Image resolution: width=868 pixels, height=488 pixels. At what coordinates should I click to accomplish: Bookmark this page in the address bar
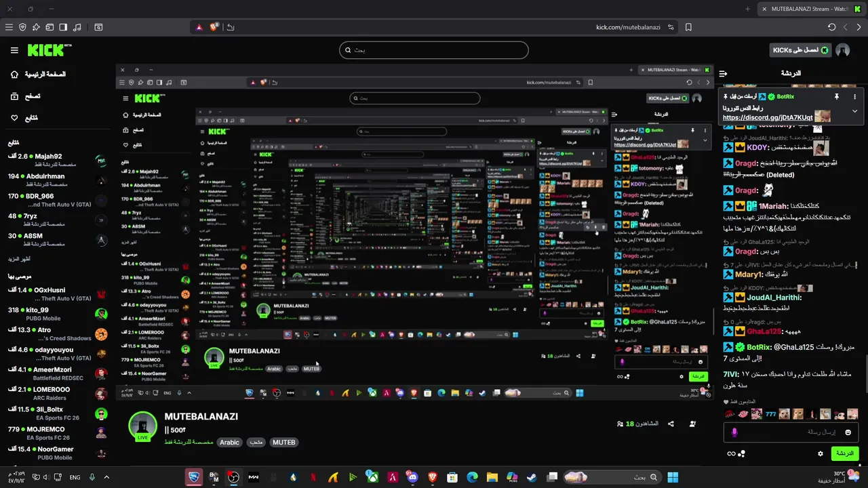(x=688, y=27)
